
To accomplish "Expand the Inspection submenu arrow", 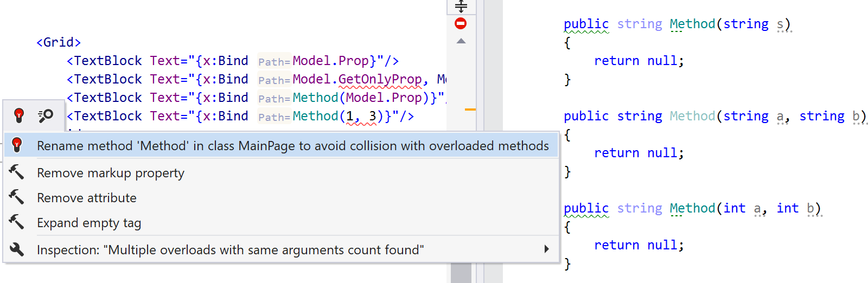I will 546,249.
